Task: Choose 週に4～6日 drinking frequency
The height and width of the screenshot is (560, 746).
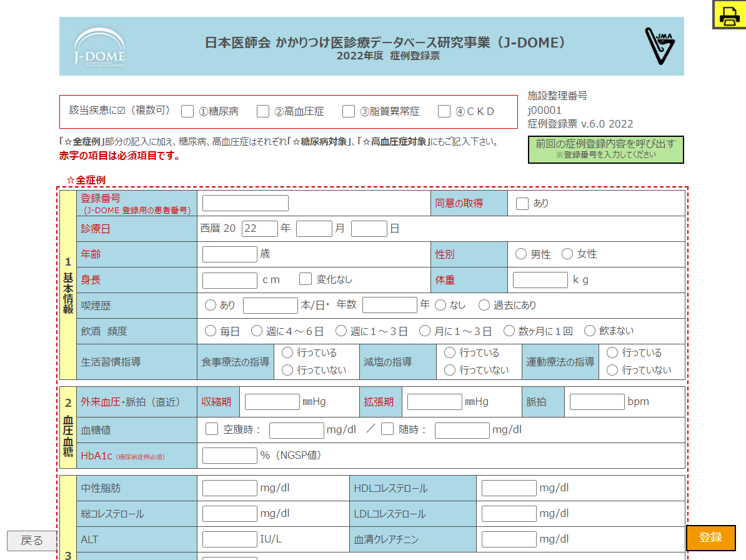Action: tap(256, 331)
